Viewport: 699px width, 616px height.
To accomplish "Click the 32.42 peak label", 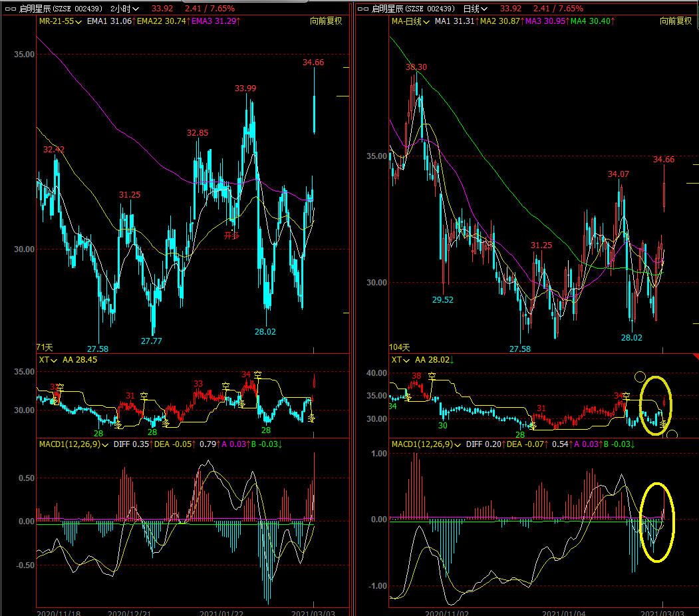I will click(53, 149).
